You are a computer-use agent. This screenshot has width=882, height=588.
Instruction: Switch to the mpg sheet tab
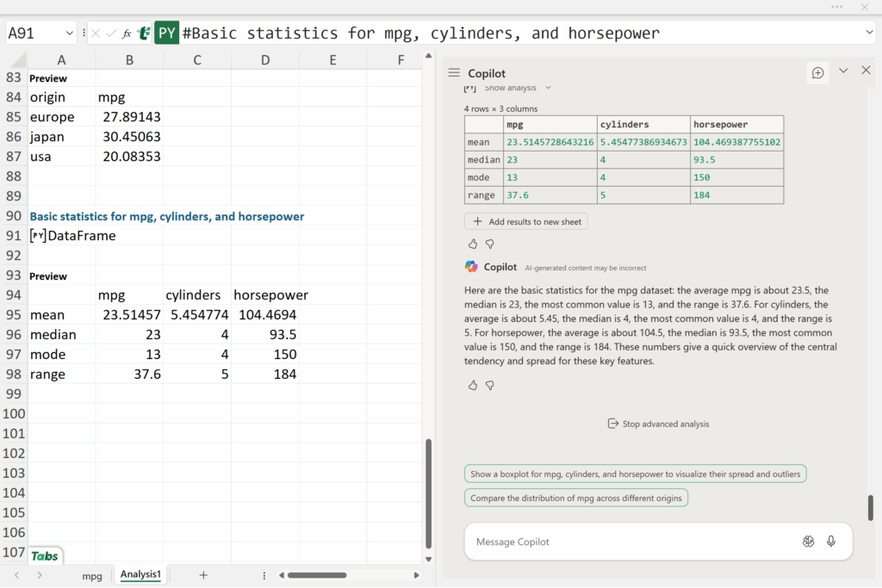tap(92, 575)
